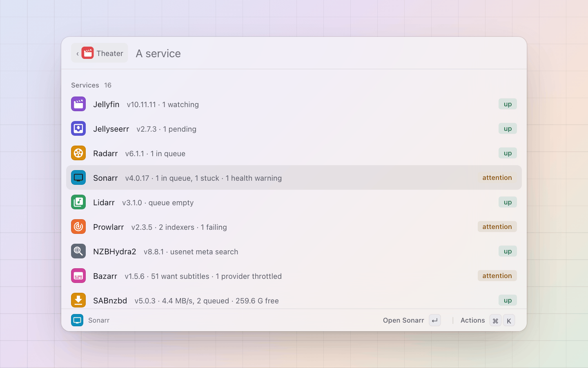Click the SABnzbd download arrow icon
588x368 pixels.
pyautogui.click(x=78, y=300)
